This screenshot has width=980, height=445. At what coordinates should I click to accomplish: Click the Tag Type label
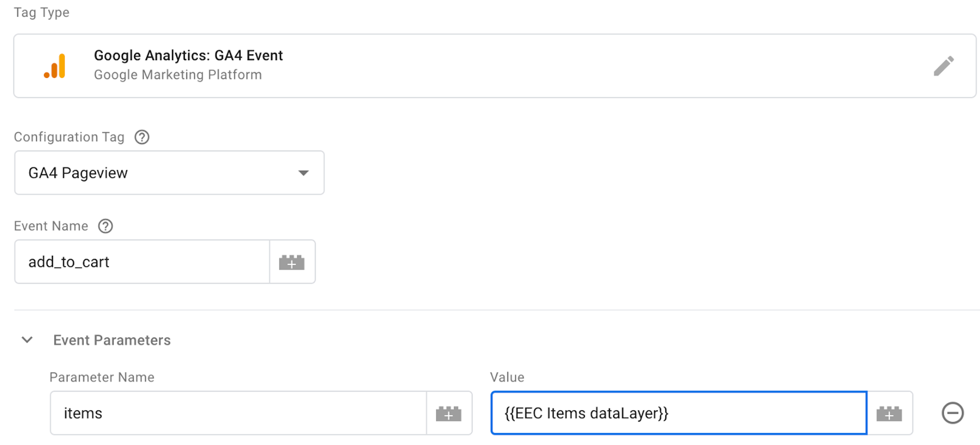pos(42,13)
